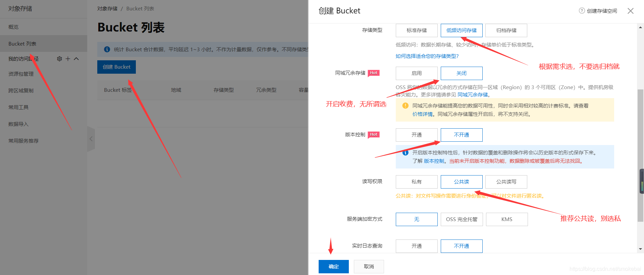644x275 pixels.
Task: Collapse the sidebar with the left arrow handle
Action: (x=91, y=139)
